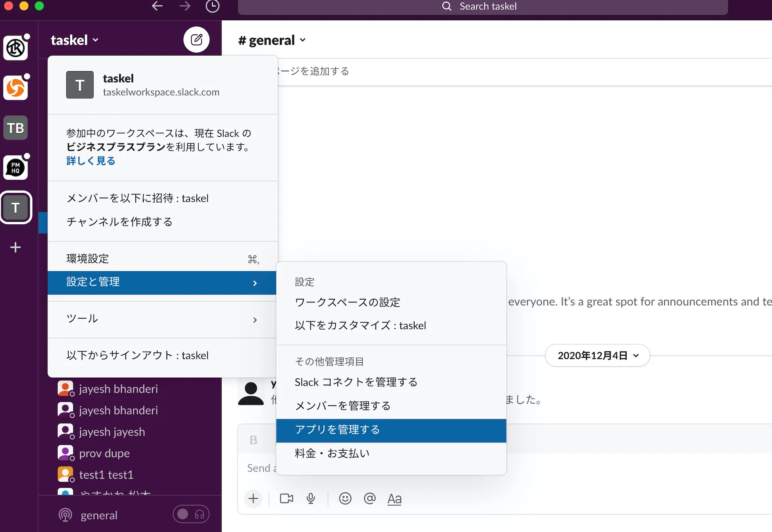Click the 詳しく見る link
The width and height of the screenshot is (772, 532).
(91, 161)
